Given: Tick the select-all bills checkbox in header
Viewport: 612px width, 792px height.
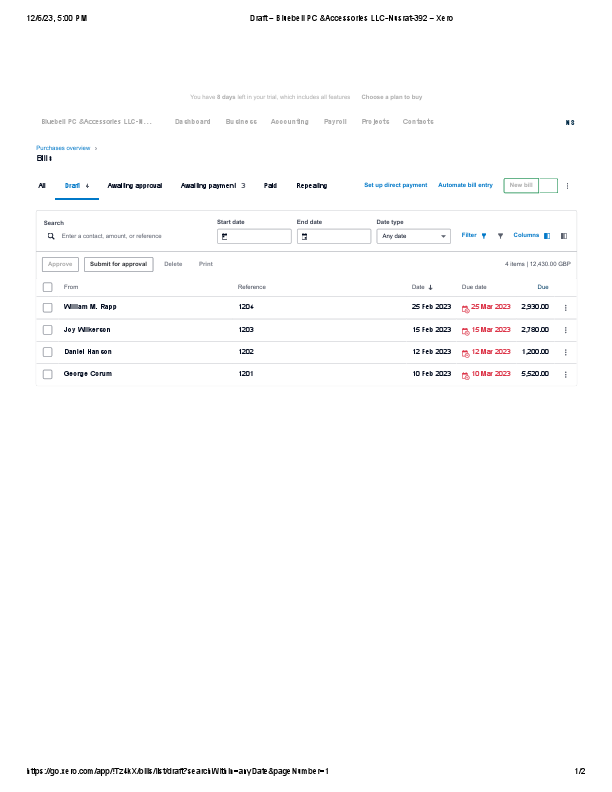Looking at the screenshot, I should pyautogui.click(x=47, y=287).
